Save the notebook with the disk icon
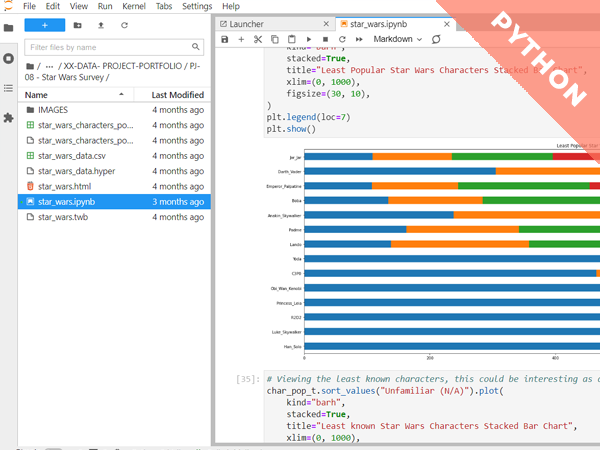 coord(225,39)
